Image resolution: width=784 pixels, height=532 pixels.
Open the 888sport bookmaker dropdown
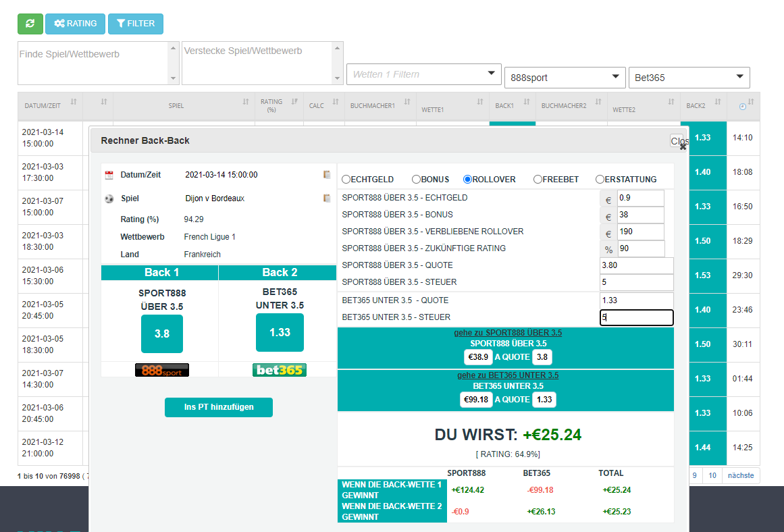pyautogui.click(x=565, y=78)
